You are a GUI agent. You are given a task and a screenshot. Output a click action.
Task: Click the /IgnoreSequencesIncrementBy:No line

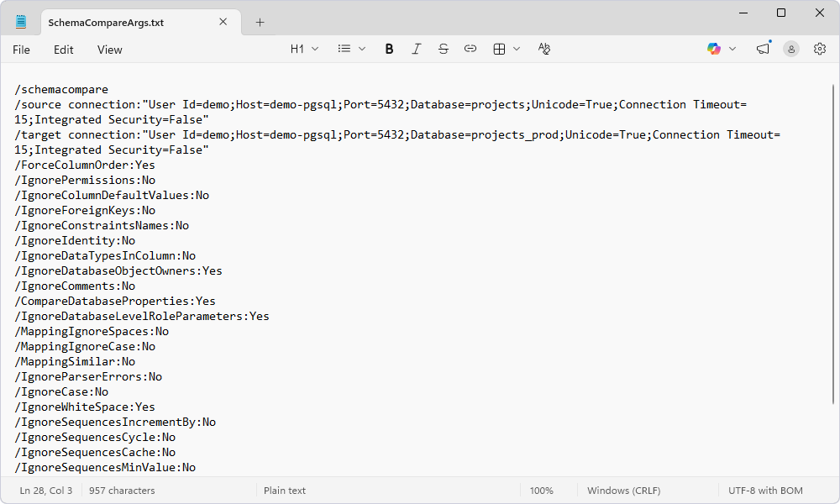(114, 422)
